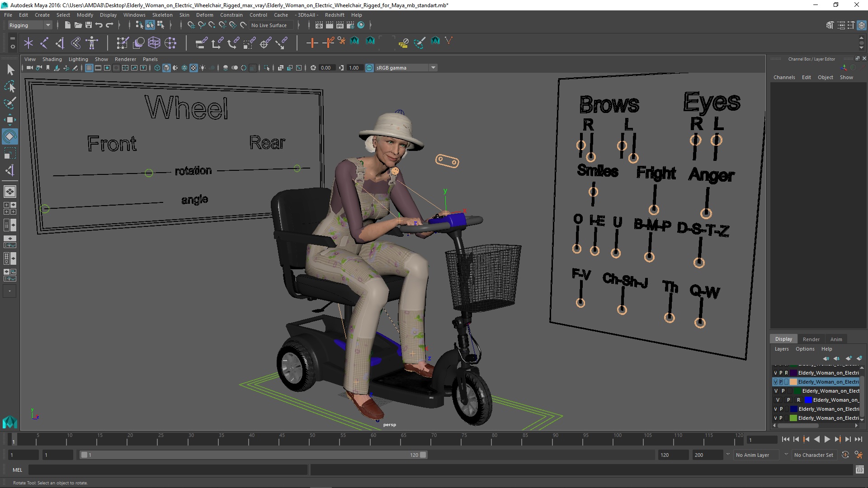
Task: Create new layer with plus icon
Action: click(x=849, y=358)
